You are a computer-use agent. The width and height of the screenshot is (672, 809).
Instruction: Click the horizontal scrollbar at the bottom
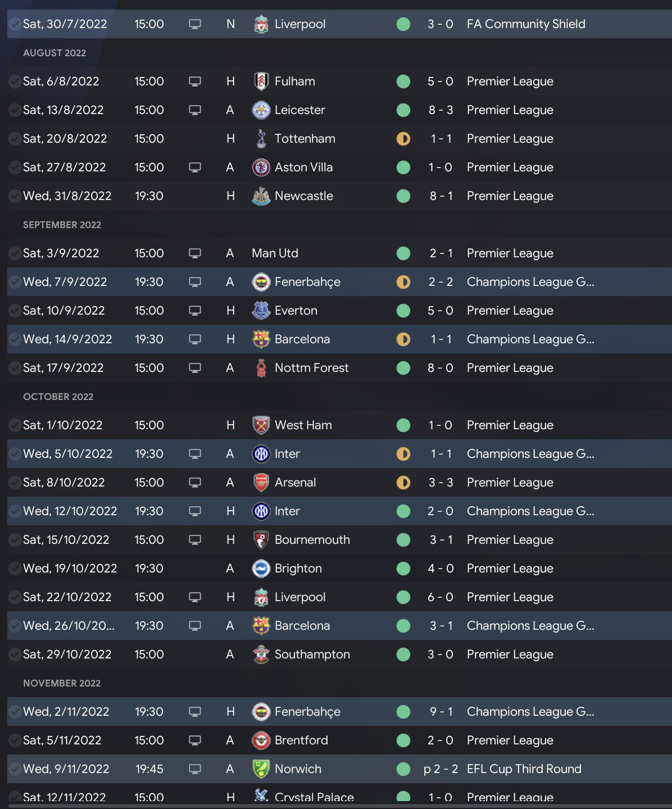click(x=336, y=806)
